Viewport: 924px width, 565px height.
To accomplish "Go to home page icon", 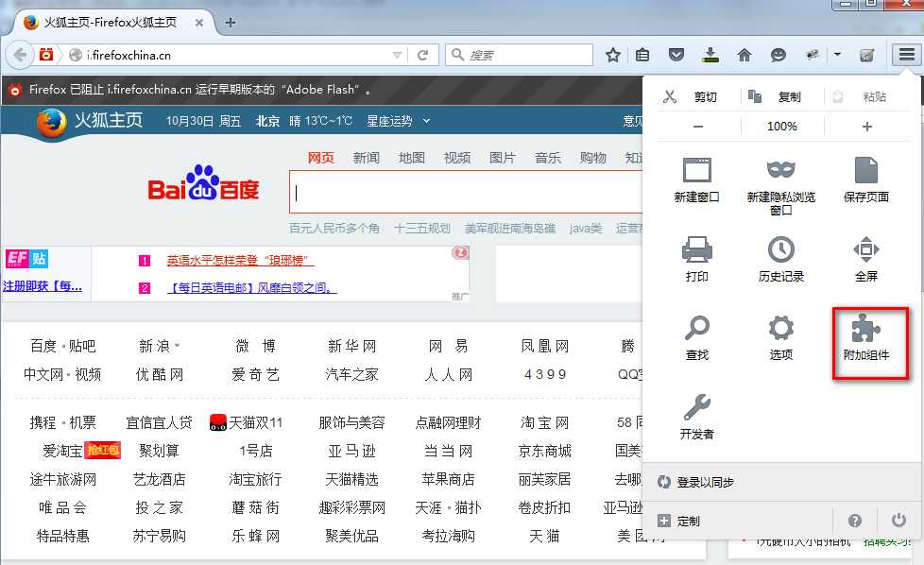I will pyautogui.click(x=744, y=55).
